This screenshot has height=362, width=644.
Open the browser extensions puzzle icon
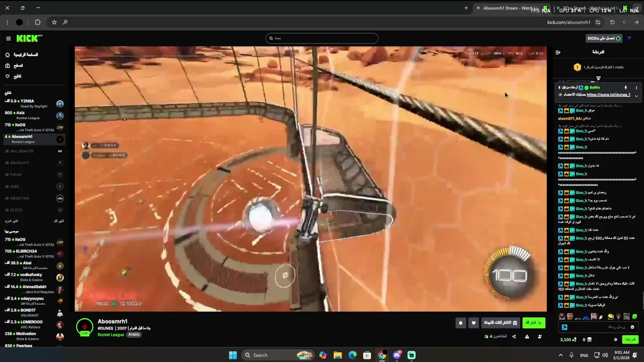point(38,22)
